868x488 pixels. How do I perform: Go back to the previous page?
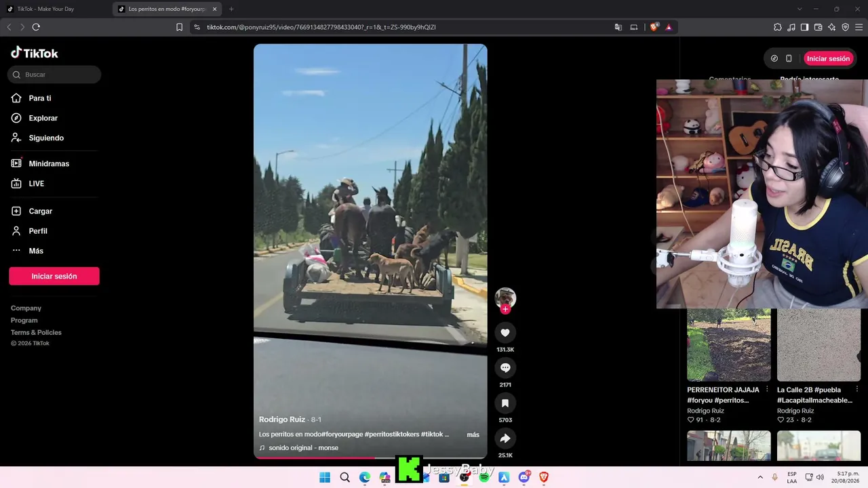[x=9, y=27]
